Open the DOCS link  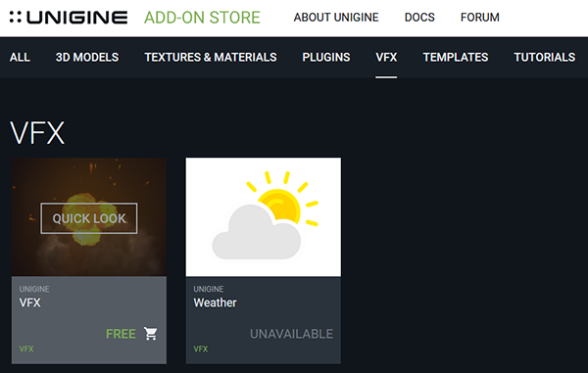pos(419,18)
